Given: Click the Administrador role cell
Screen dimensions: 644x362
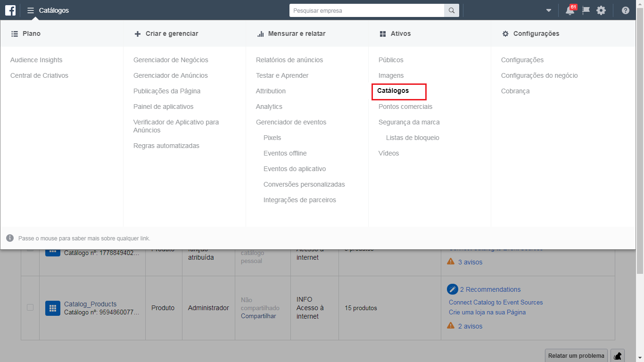Looking at the screenshot, I should [x=208, y=308].
